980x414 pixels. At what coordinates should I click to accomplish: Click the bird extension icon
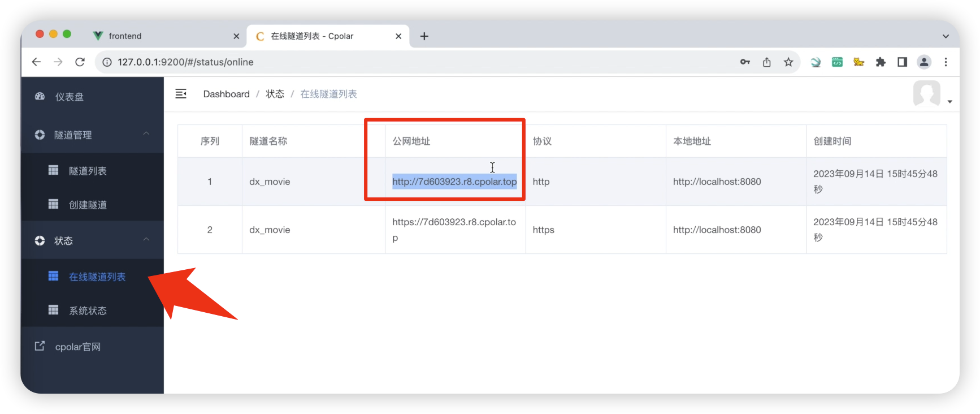816,62
